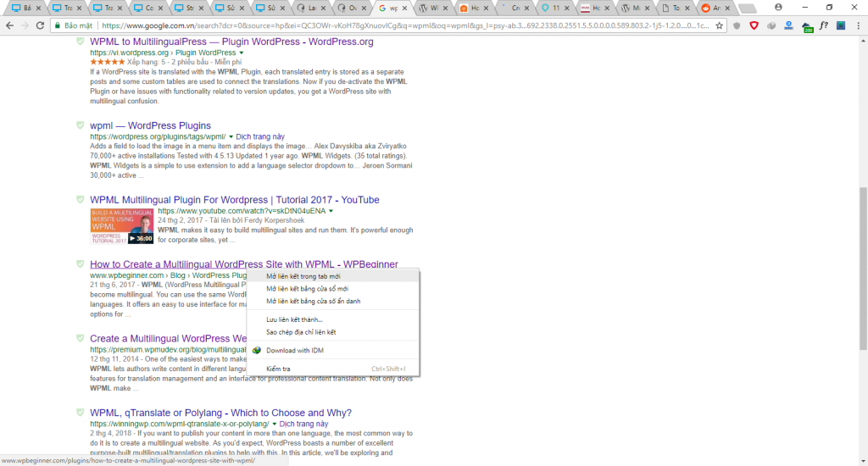Screen dimensions: 868x466
Task: Open a new tab with the blank tab button
Action: (x=748, y=8)
